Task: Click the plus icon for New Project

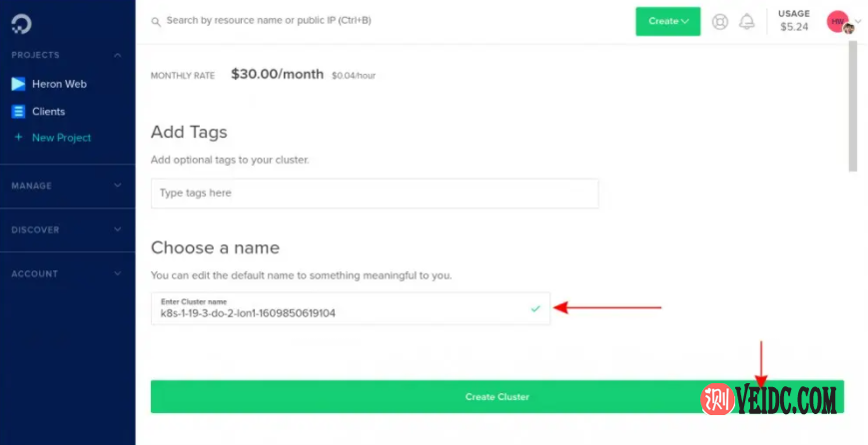Action: [18, 138]
